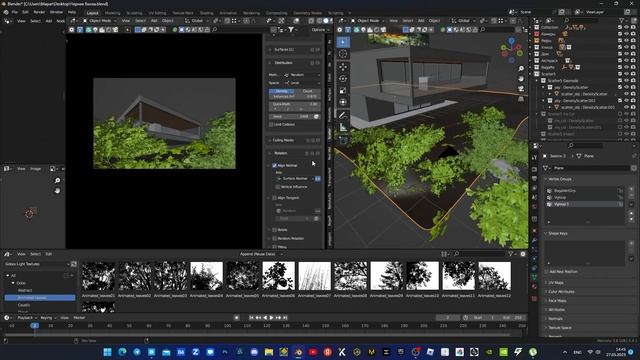Hide the Scatter5 Geonode collection eye icon

pos(626,80)
